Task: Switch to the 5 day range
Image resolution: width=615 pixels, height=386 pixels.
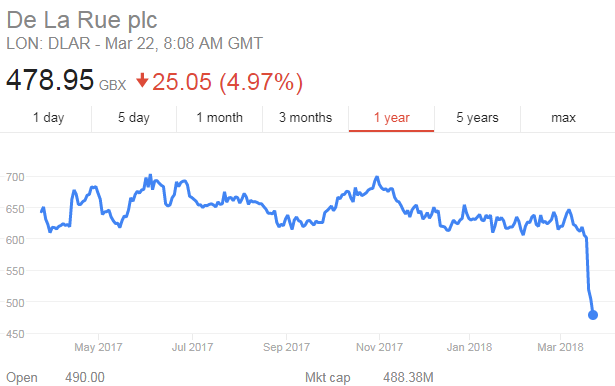Action: [134, 118]
